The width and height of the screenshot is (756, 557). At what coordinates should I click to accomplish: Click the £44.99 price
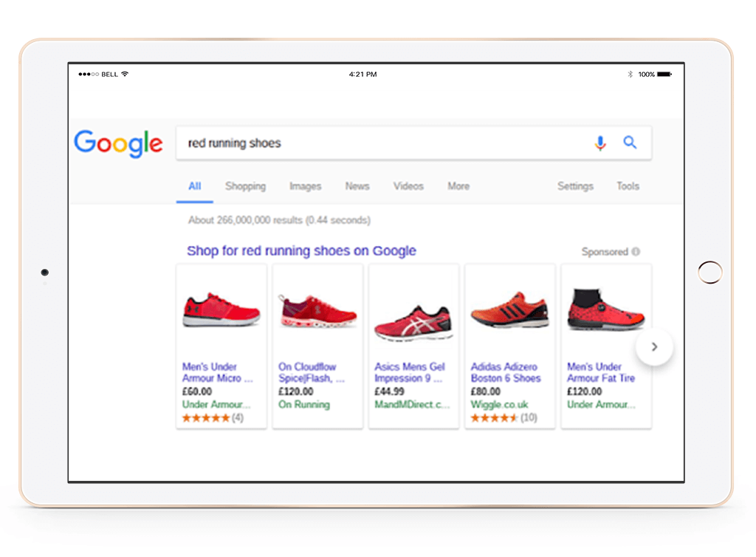[389, 392]
